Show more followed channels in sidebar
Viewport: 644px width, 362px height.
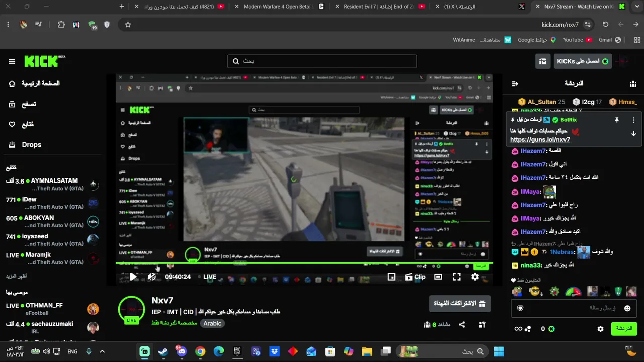(x=16, y=276)
